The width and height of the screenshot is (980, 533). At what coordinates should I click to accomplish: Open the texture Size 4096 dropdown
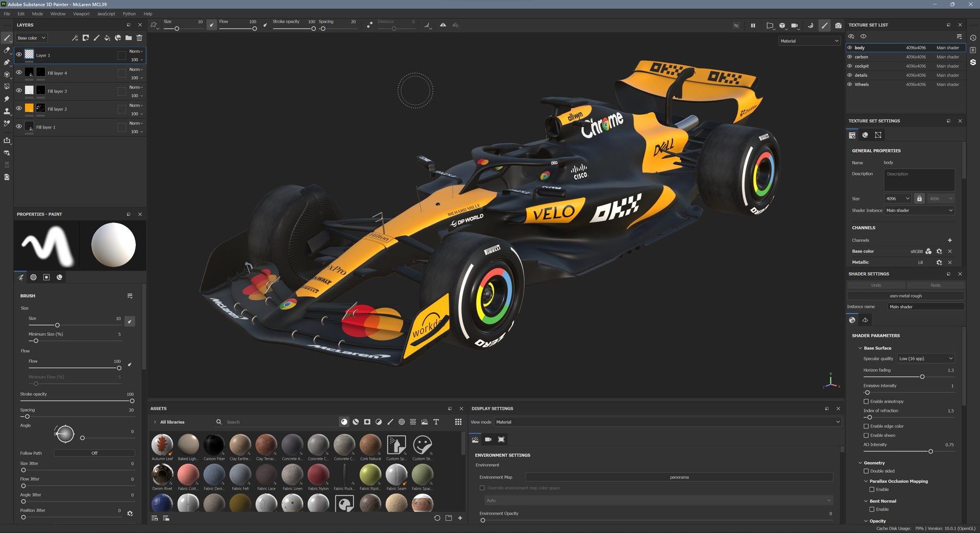point(898,198)
